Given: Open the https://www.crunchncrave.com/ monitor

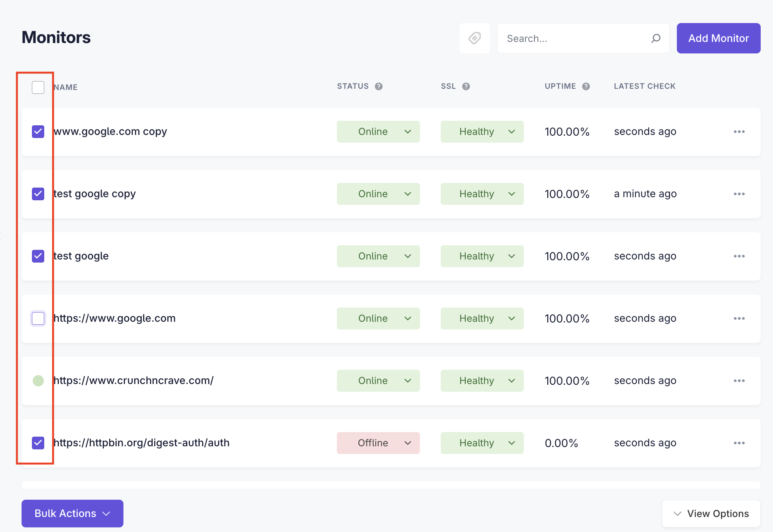Looking at the screenshot, I should click(133, 381).
